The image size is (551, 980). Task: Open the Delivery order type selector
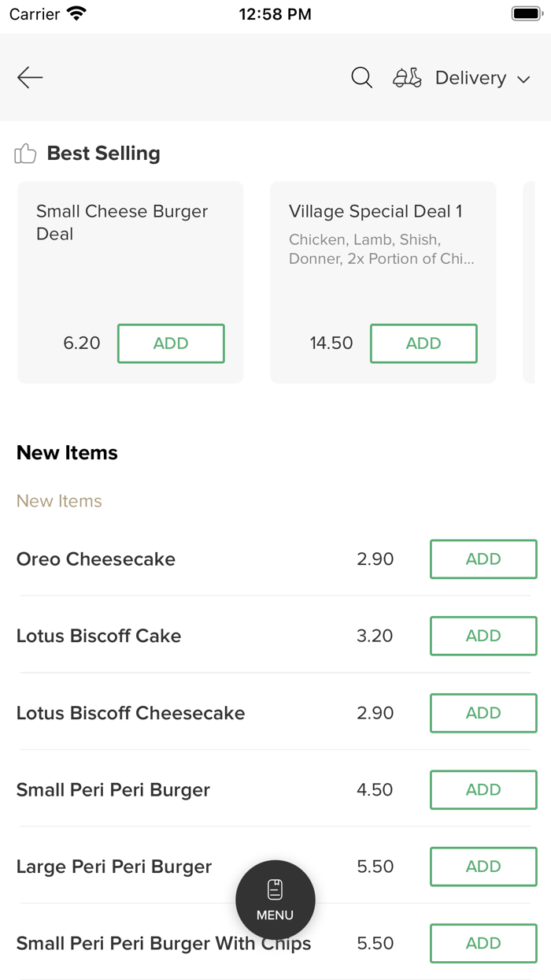tap(471, 77)
